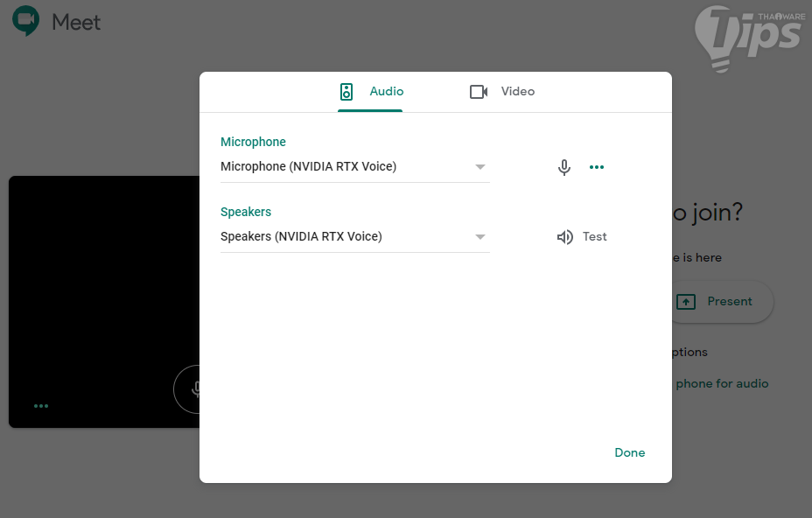Click the Test speakers button
Viewport: 812px width, 518px height.
pyautogui.click(x=582, y=237)
